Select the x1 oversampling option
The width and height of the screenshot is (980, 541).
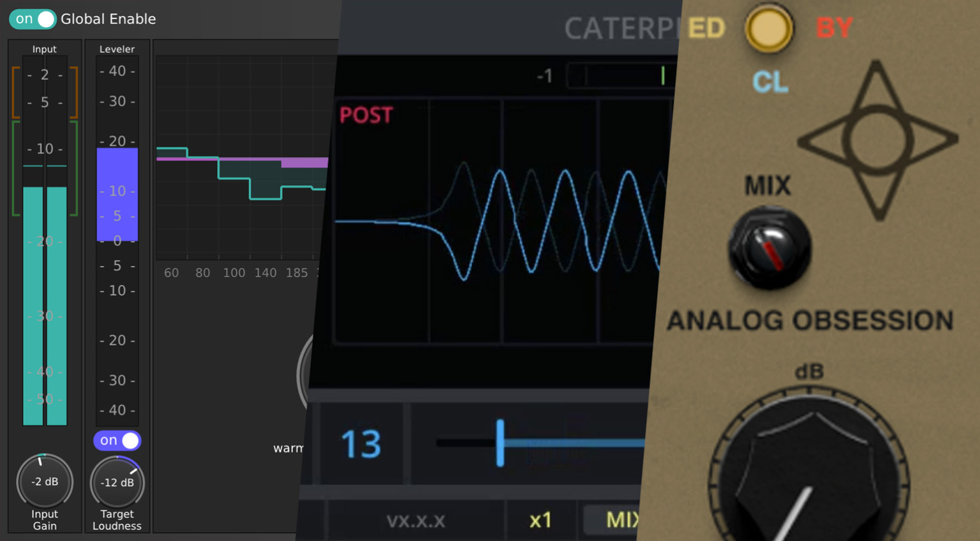(x=540, y=520)
